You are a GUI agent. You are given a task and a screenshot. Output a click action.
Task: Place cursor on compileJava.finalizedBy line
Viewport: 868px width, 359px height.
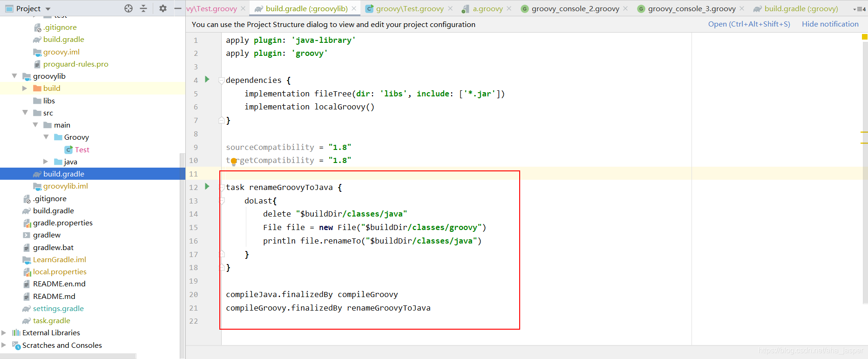point(312,294)
